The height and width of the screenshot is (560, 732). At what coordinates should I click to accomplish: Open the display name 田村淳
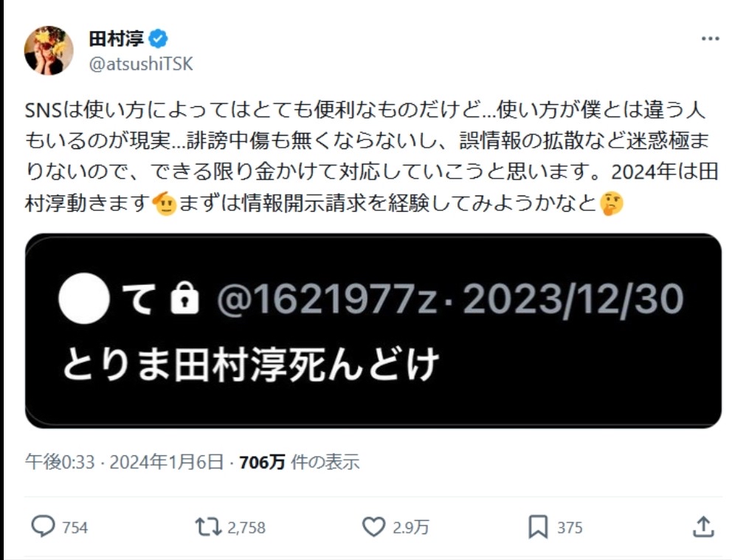point(117,38)
